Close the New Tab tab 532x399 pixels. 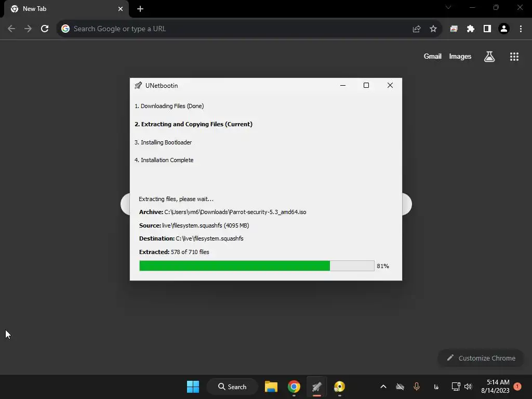point(121,9)
